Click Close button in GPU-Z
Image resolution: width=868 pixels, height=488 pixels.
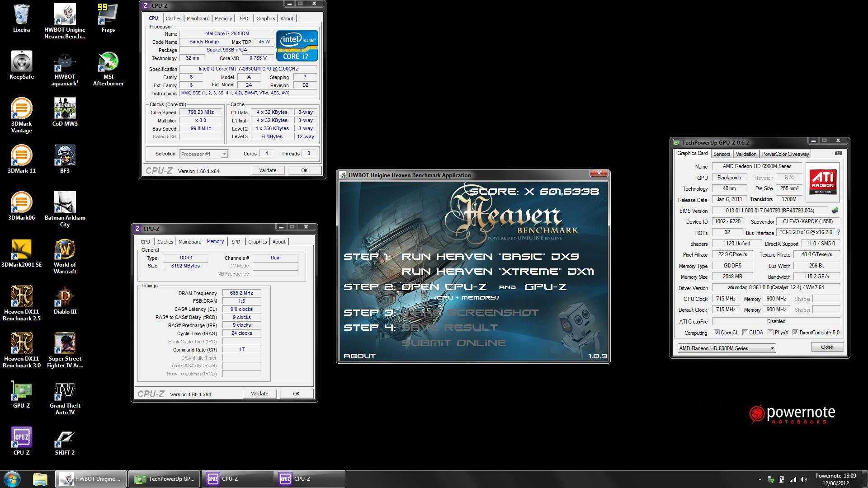coord(827,347)
